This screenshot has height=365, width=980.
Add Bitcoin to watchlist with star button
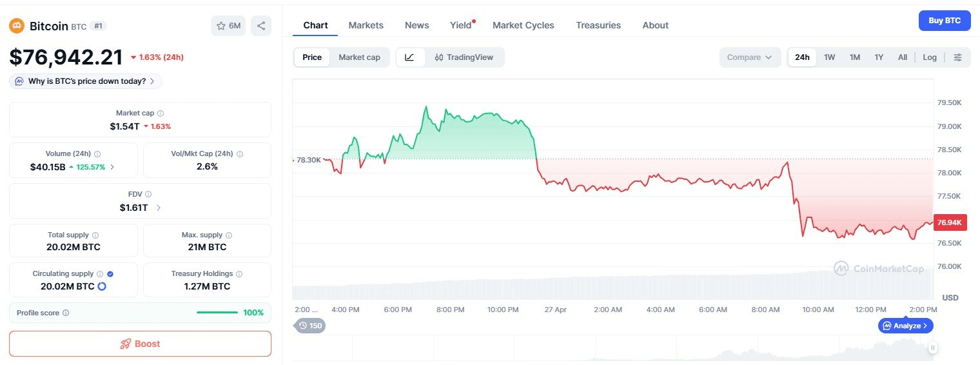tap(228, 26)
